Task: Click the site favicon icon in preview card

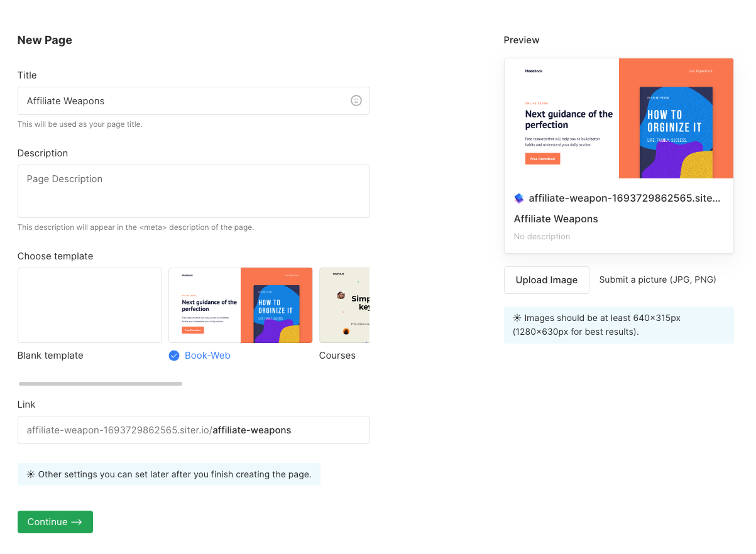Action: coord(519,198)
